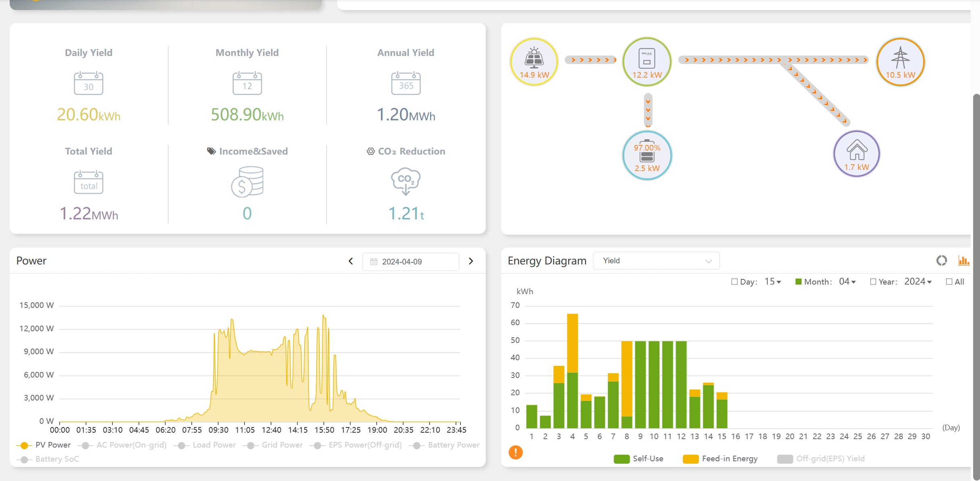The width and height of the screenshot is (980, 481).
Task: Switch Energy Diagram to bar chart view
Action: coord(963,261)
